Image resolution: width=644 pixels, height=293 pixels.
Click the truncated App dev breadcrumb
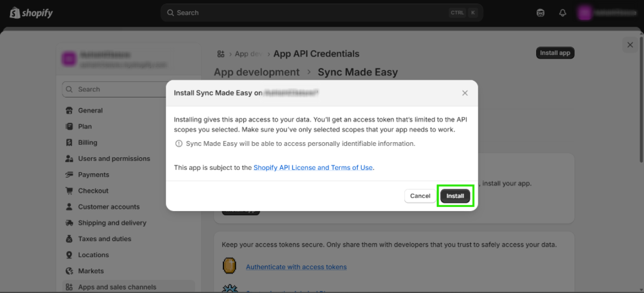tap(249, 54)
